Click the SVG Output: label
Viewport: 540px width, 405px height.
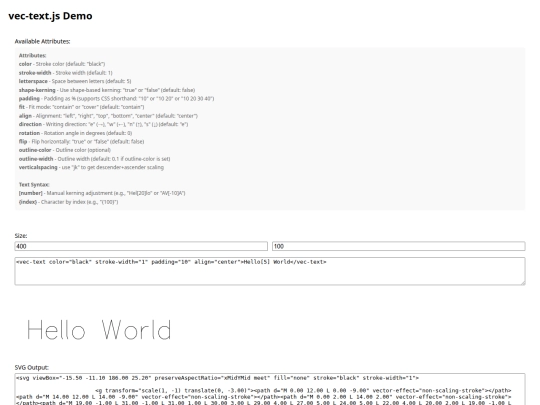[x=32, y=367]
